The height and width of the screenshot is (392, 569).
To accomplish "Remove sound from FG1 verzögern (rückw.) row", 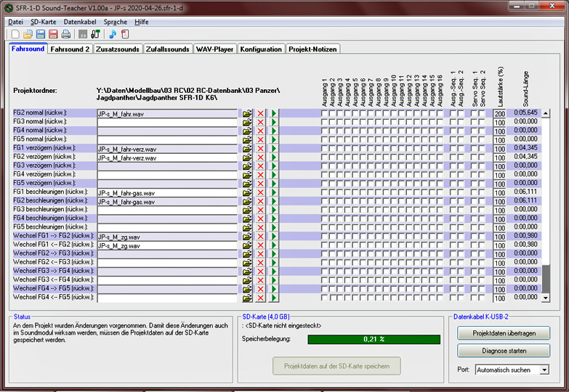I will pyautogui.click(x=260, y=149).
